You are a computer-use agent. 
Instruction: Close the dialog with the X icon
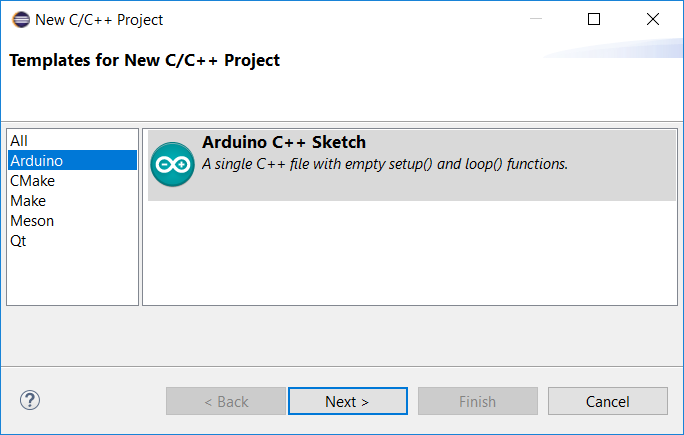point(653,19)
